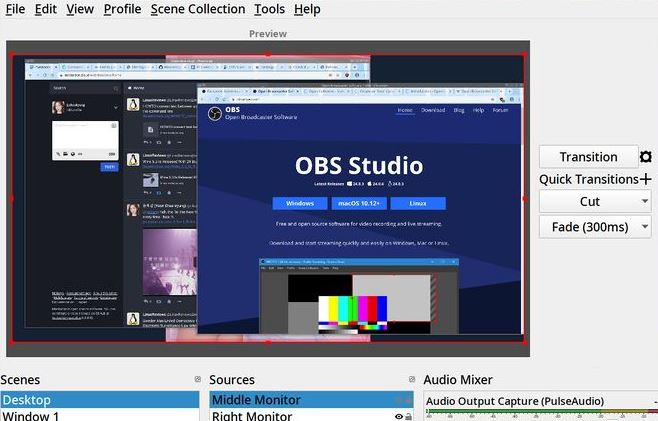Click the OBS Studio preview canvas
Screen dimensions: 658x421
(x=268, y=198)
